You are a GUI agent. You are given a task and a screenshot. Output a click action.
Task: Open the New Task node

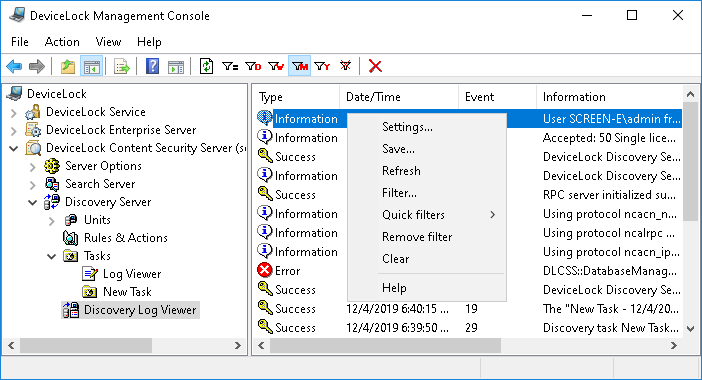pos(127,292)
